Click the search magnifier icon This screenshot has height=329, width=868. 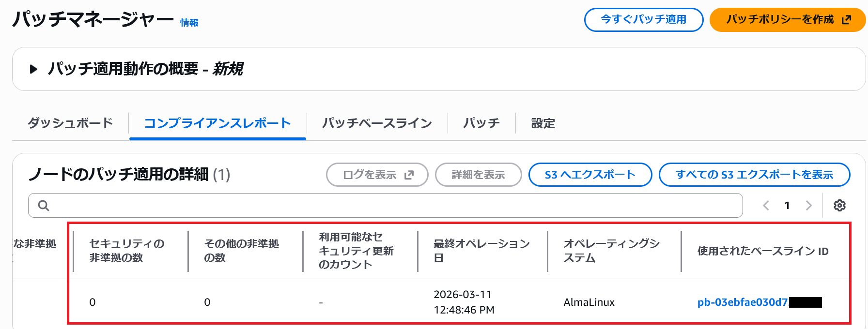pyautogui.click(x=44, y=206)
